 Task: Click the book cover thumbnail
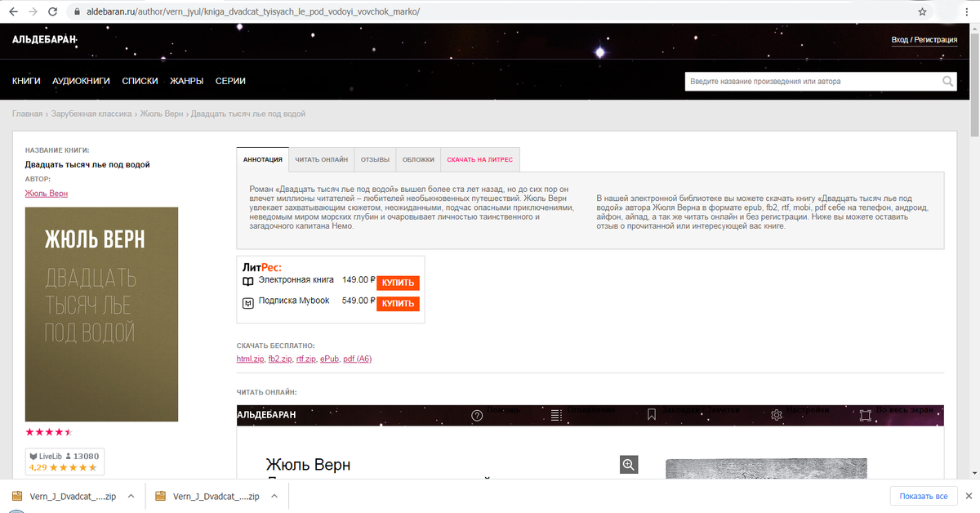click(x=101, y=314)
